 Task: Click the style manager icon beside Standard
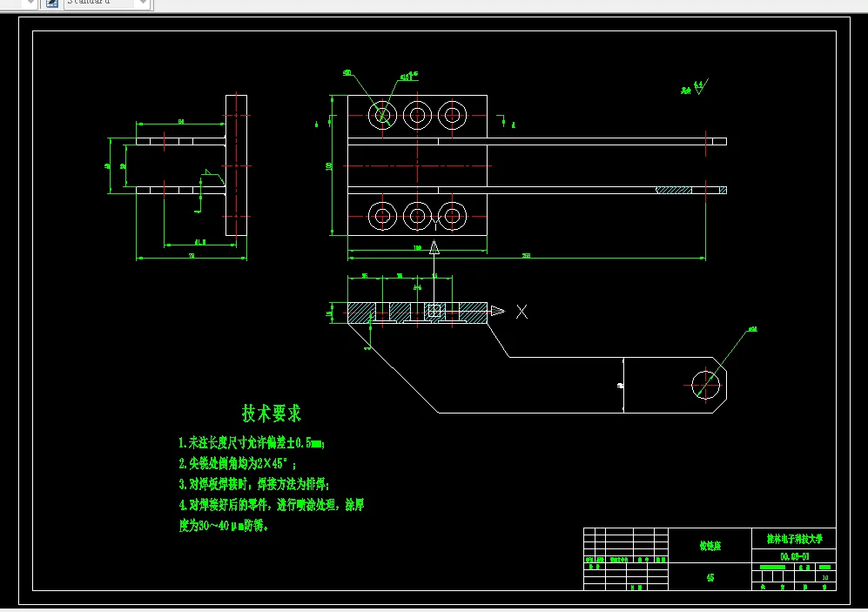tap(52, 3)
